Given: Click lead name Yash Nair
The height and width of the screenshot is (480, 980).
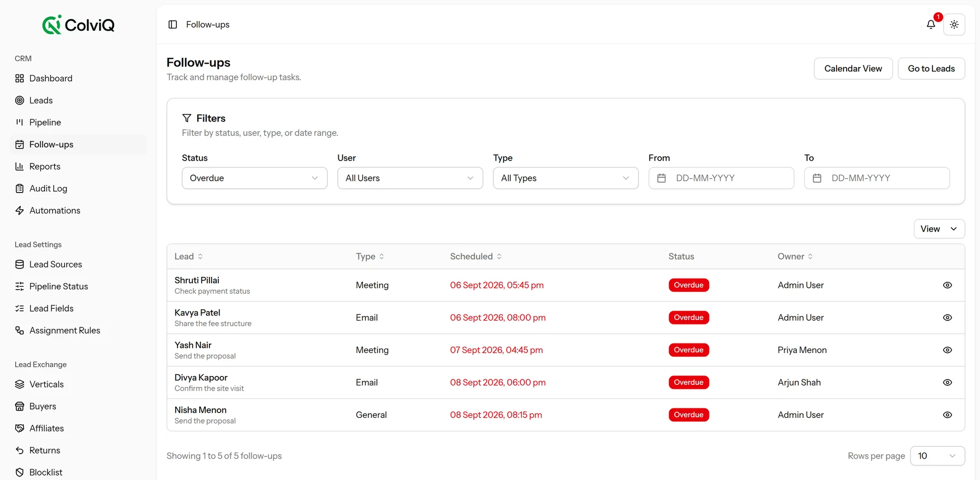Looking at the screenshot, I should [x=193, y=345].
